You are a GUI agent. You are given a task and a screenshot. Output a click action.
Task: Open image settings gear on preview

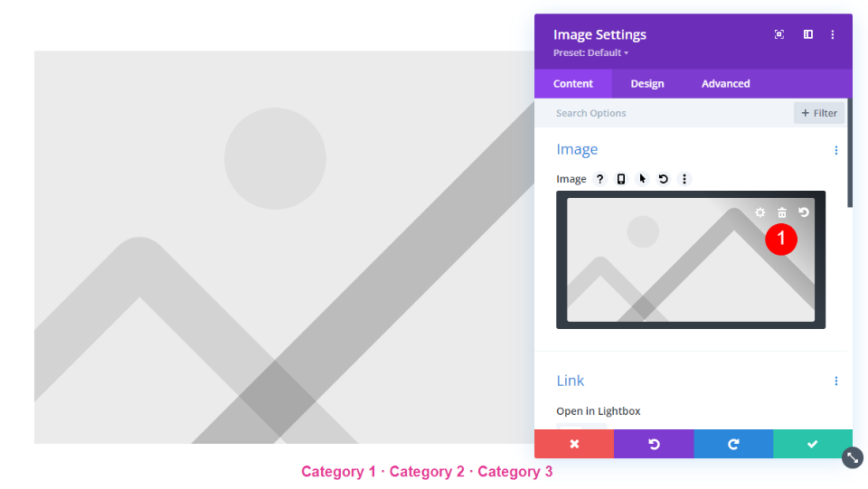(760, 212)
